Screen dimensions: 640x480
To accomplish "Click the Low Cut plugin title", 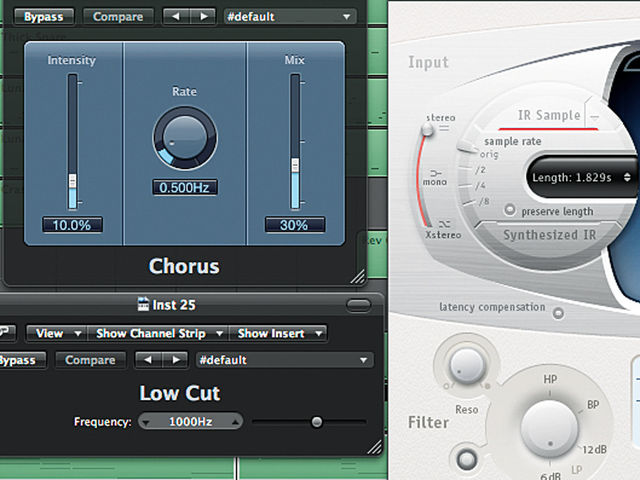I will 180,393.
